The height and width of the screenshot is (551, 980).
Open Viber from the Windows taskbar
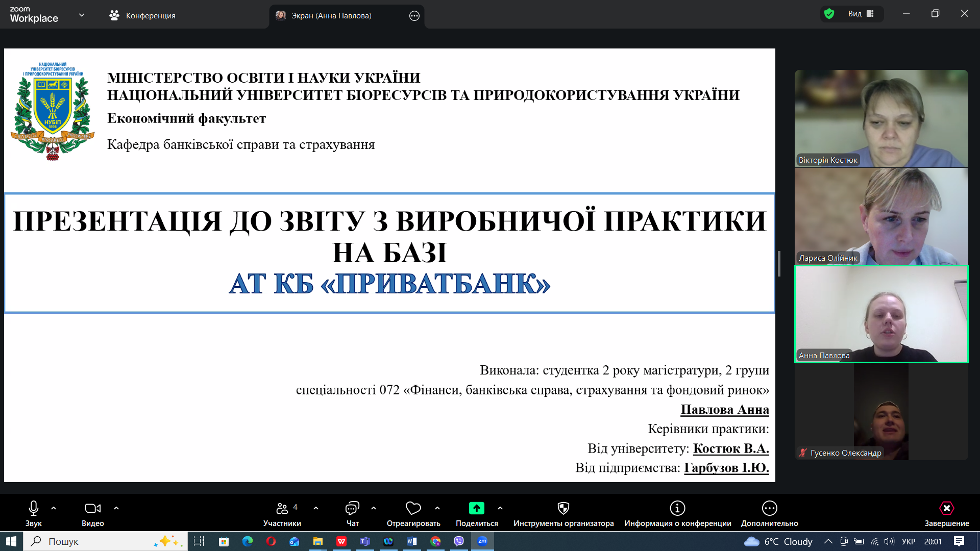pos(459,541)
